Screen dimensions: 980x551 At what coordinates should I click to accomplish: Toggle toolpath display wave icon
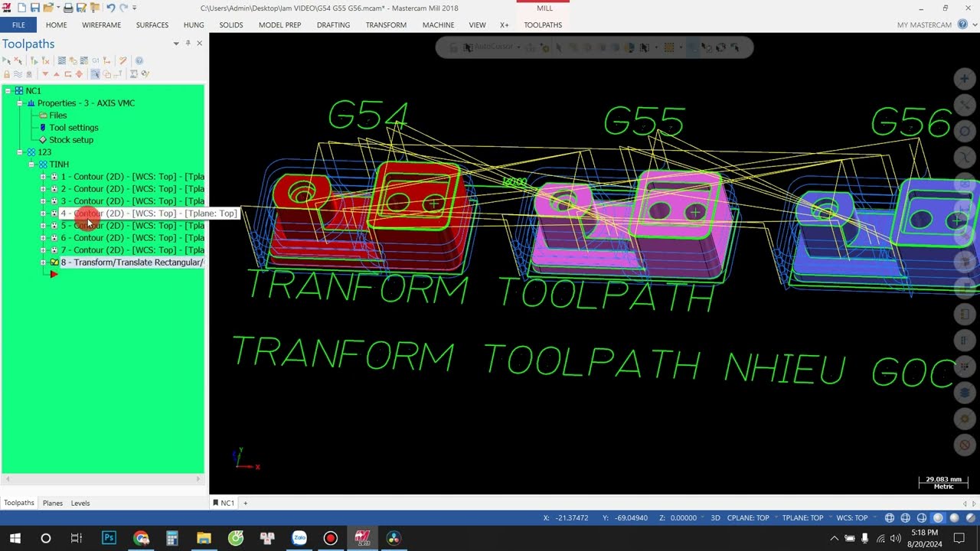(x=18, y=74)
